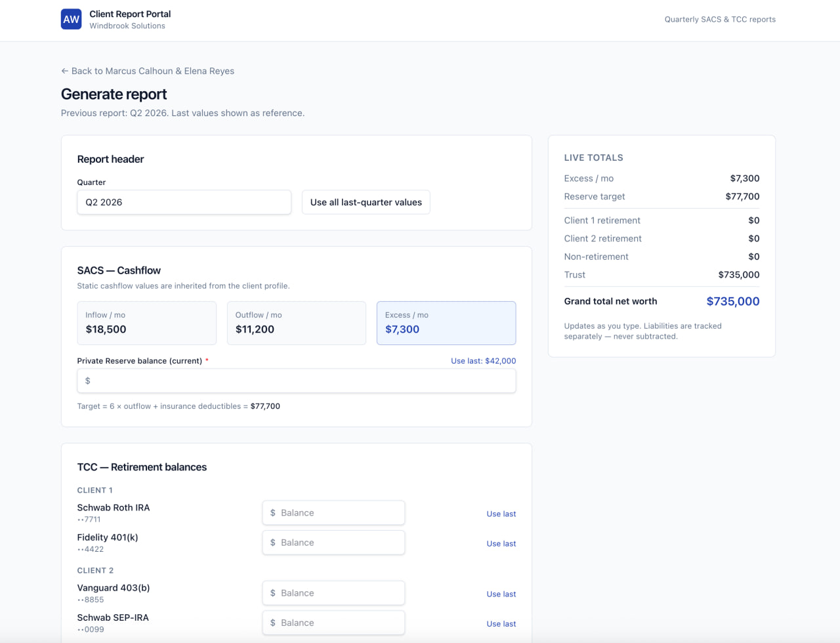The width and height of the screenshot is (840, 643).
Task: Click the Generate report heading
Action: tap(114, 94)
